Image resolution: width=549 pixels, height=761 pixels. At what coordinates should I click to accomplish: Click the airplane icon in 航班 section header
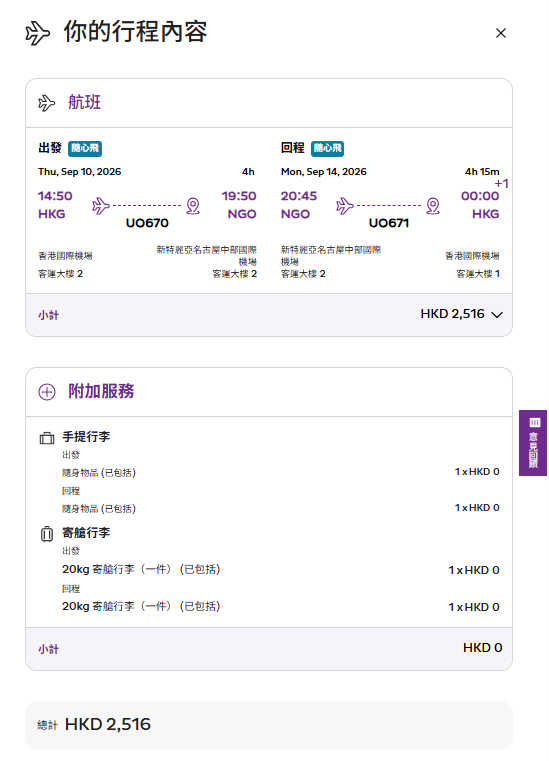coord(47,103)
